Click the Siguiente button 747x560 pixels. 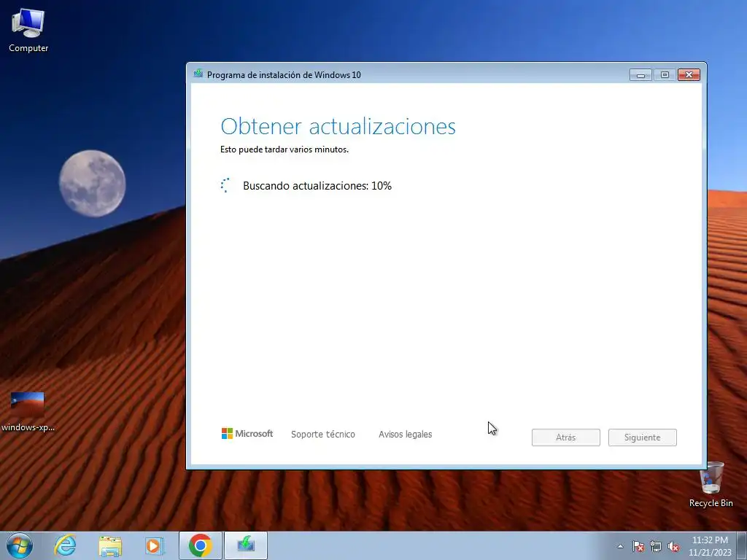pos(642,437)
